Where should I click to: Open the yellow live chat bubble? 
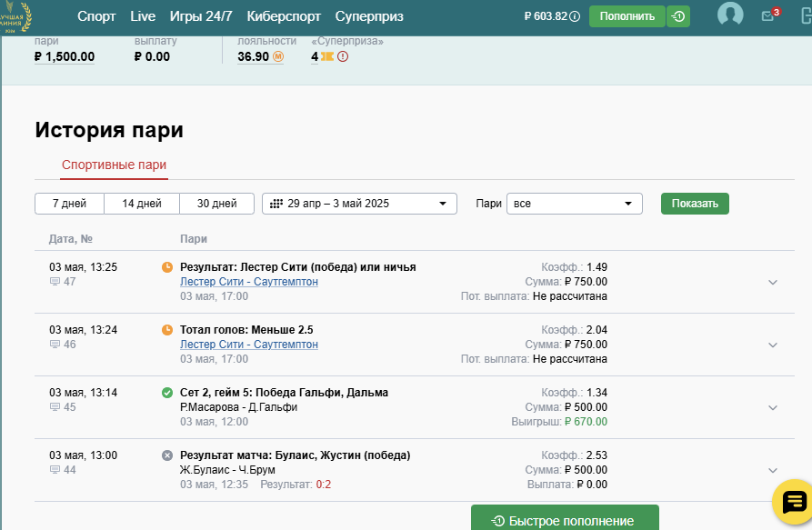tap(792, 501)
